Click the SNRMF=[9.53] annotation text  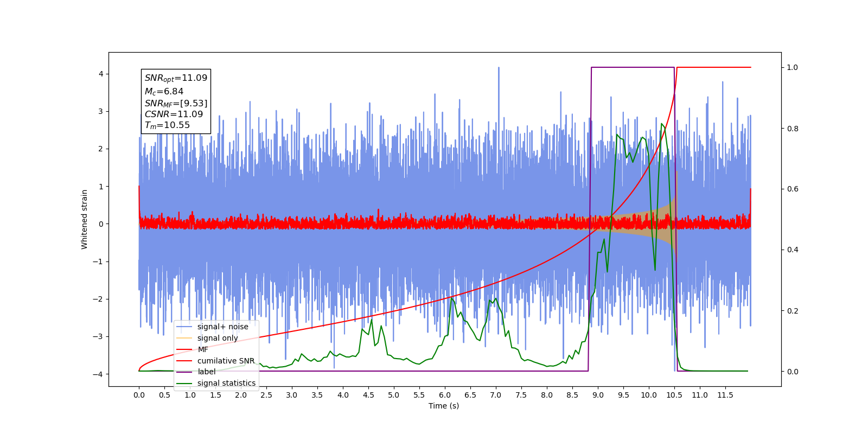(176, 103)
